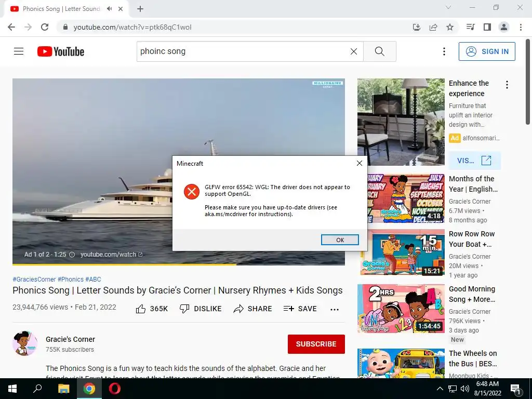Bookmark this page with the star icon
532x399 pixels.
pyautogui.click(x=450, y=27)
